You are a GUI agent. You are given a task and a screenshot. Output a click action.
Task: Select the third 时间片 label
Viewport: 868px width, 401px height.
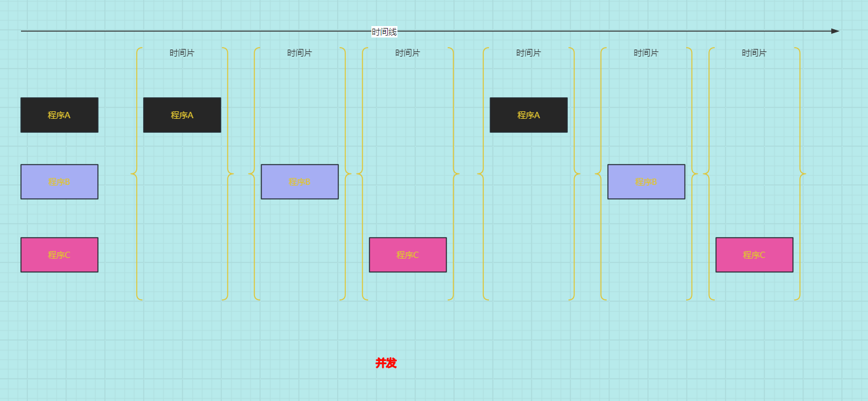408,53
